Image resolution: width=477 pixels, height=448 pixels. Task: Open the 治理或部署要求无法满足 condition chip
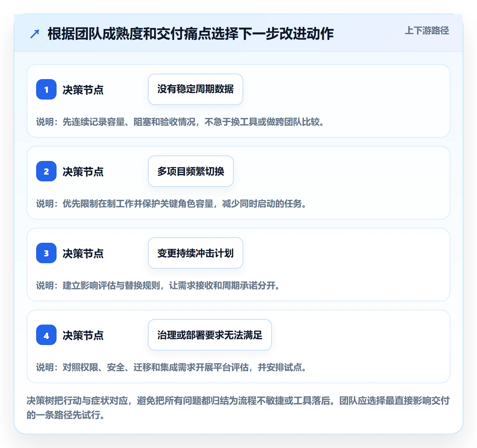(210, 335)
